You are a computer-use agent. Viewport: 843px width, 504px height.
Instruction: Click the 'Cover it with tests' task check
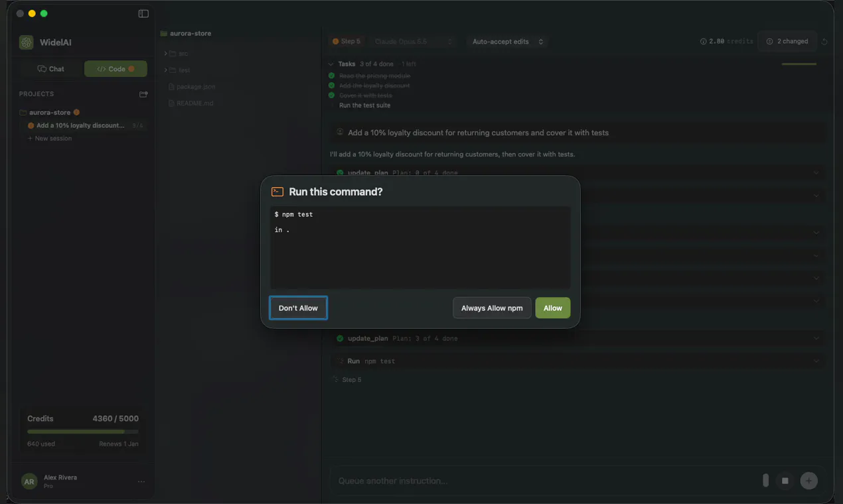[332, 95]
